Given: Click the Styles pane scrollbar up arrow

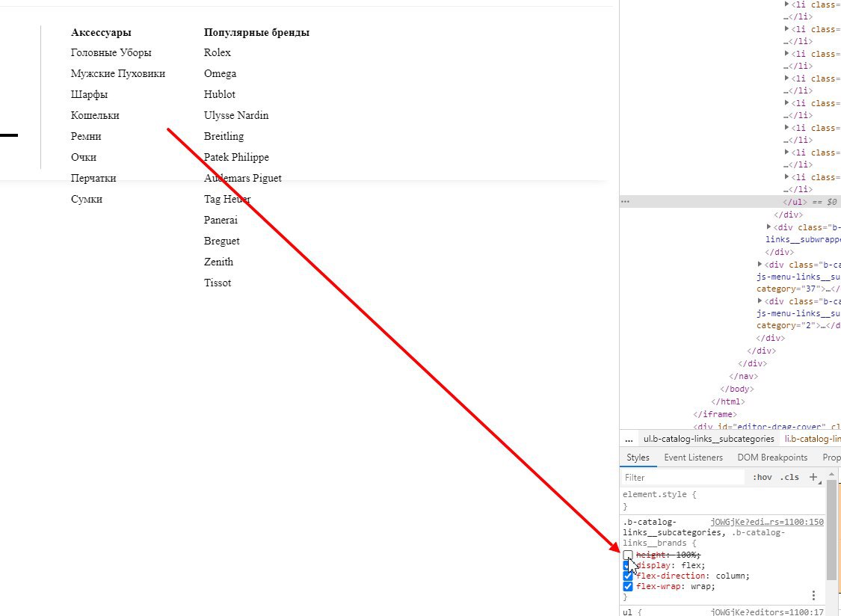Looking at the screenshot, I should tap(831, 475).
